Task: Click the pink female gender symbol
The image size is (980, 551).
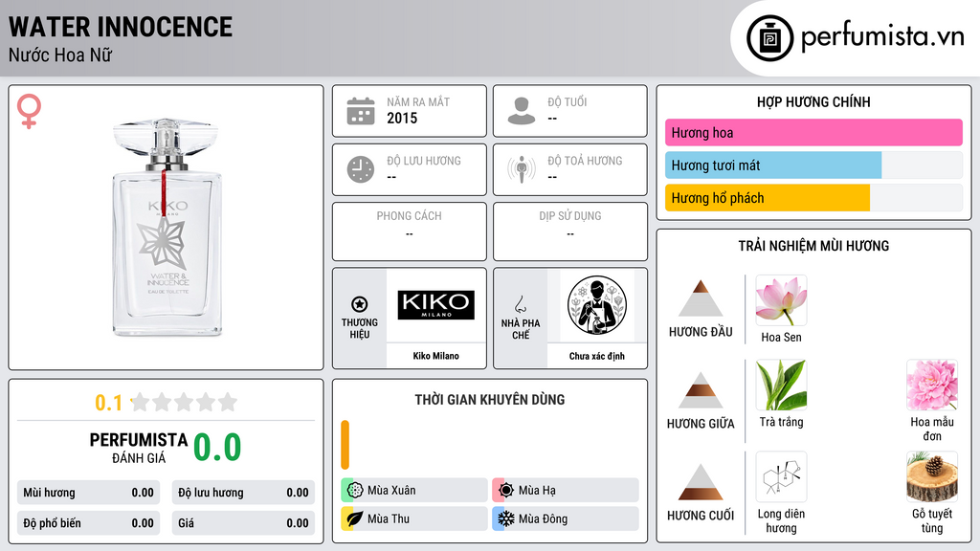Action: click(29, 111)
